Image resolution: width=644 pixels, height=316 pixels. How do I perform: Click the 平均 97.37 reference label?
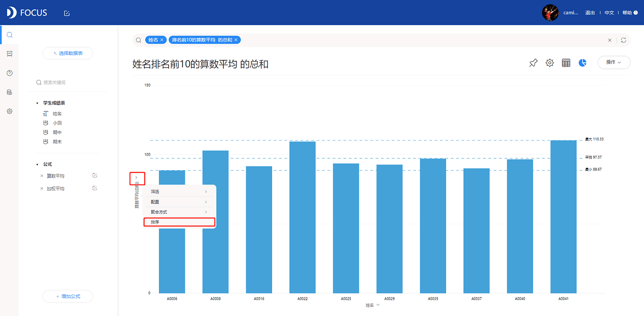point(594,157)
